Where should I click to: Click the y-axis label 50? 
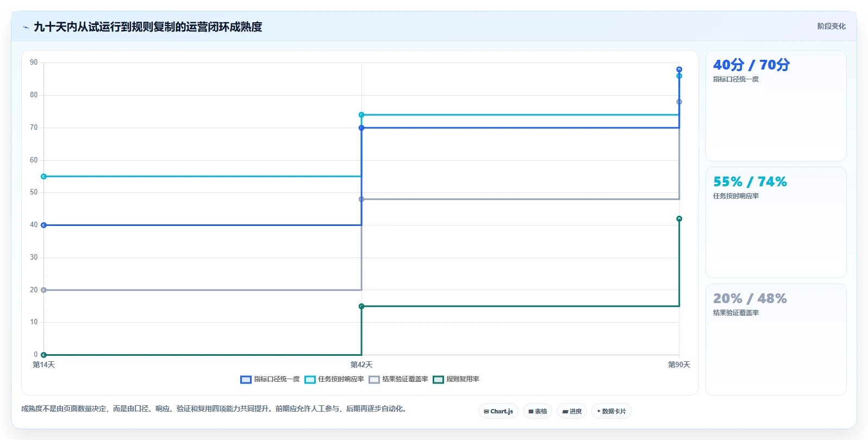click(x=34, y=192)
